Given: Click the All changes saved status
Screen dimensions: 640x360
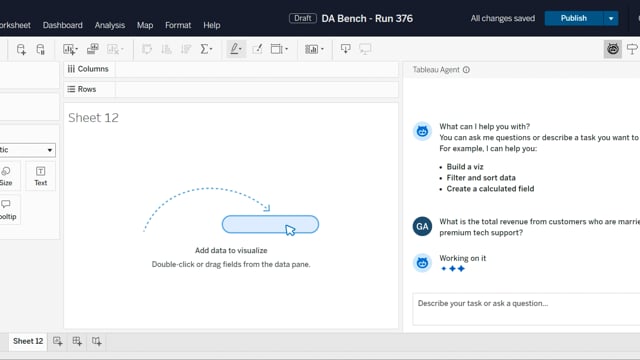Looking at the screenshot, I should tap(502, 18).
